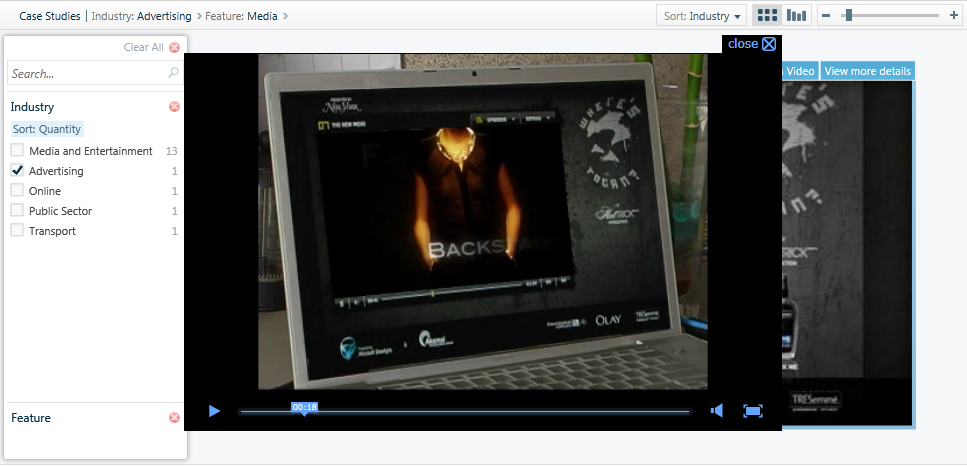Collapse the Industry section header
The image size is (967, 466).
coord(32,107)
